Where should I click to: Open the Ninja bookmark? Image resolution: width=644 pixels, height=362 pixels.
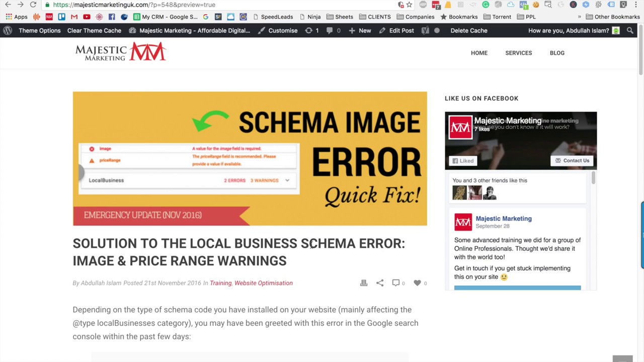(310, 17)
